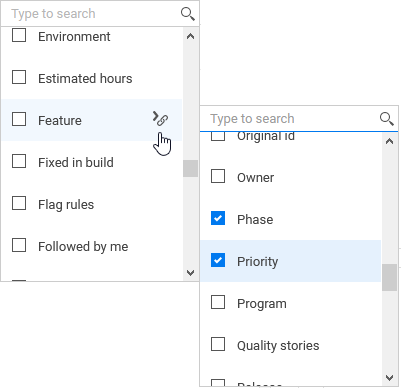Toggle the Program checkbox
This screenshot has width=401, height=388.
[218, 302]
